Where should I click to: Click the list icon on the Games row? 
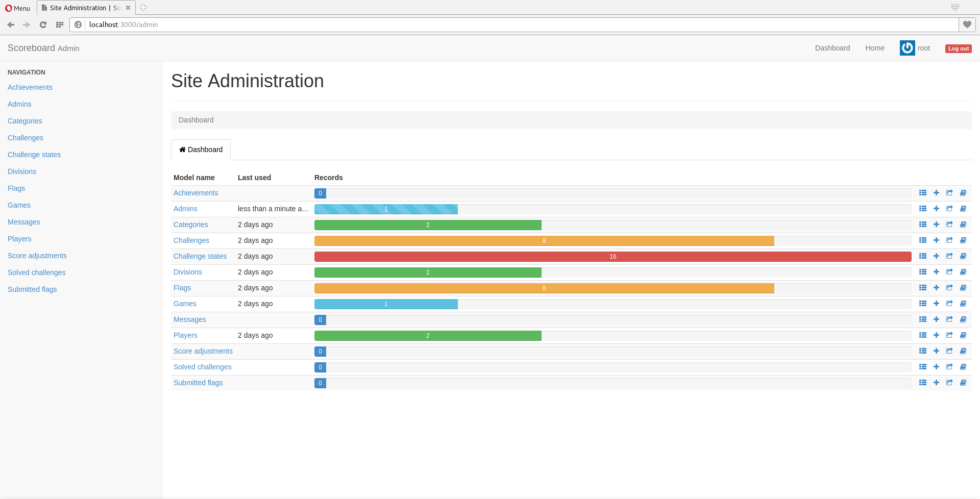tap(923, 304)
